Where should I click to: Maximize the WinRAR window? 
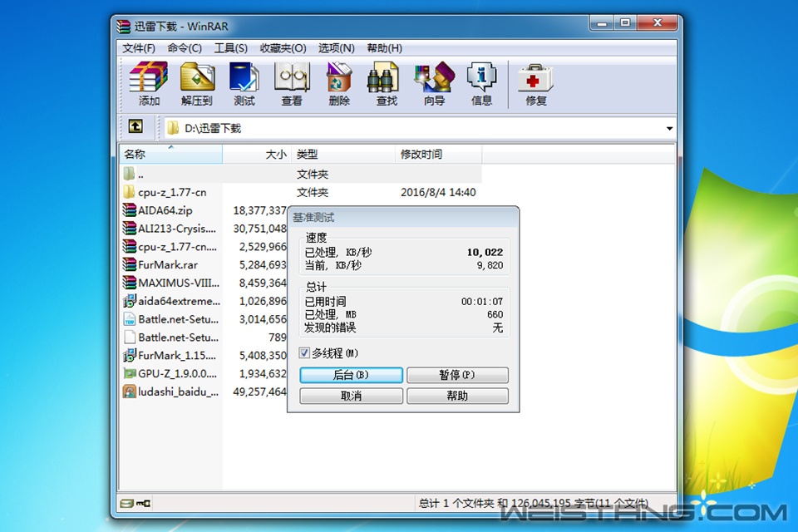pos(625,23)
